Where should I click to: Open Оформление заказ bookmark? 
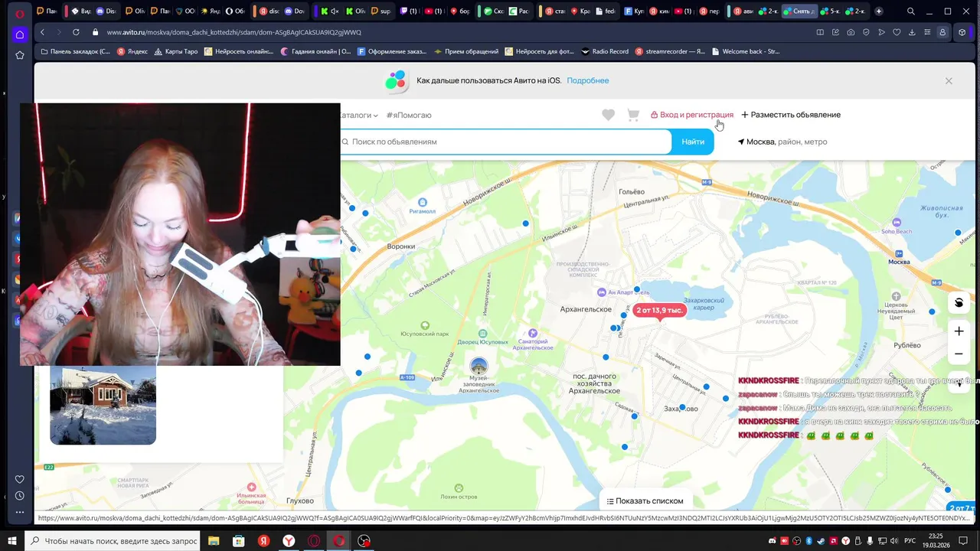coord(392,51)
